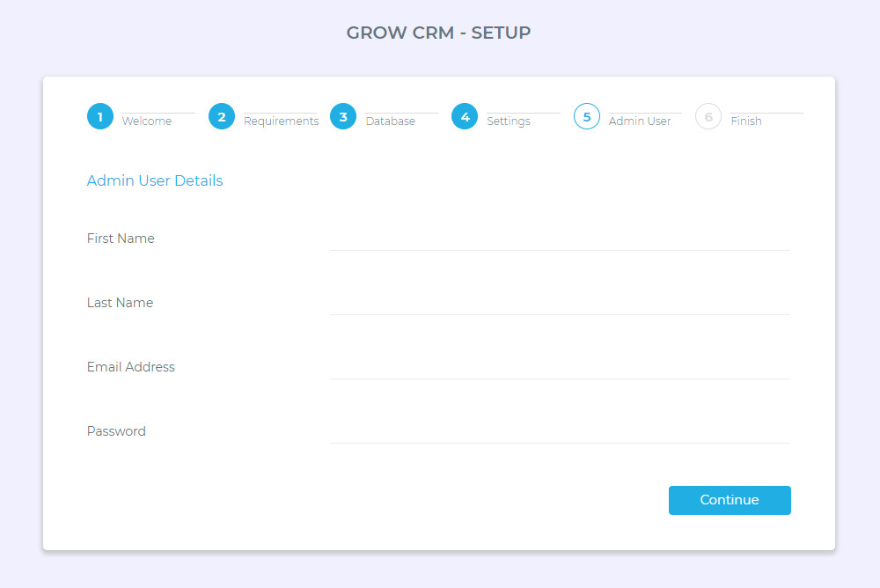Click the Email Address label

pyautogui.click(x=131, y=367)
